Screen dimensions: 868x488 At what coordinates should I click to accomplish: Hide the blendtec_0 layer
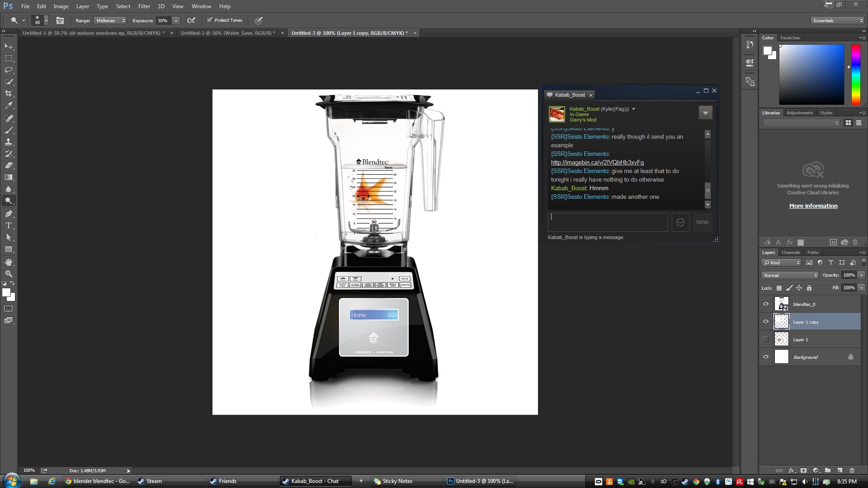click(x=766, y=304)
